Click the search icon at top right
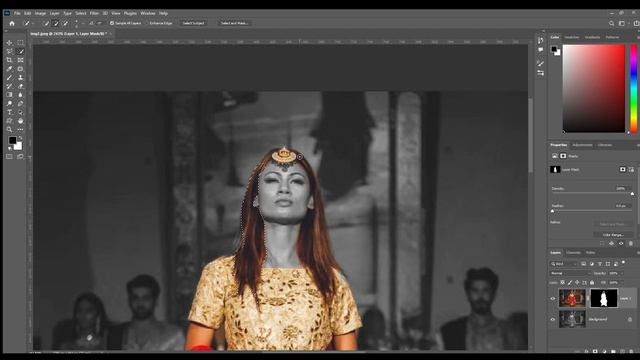 [611, 23]
